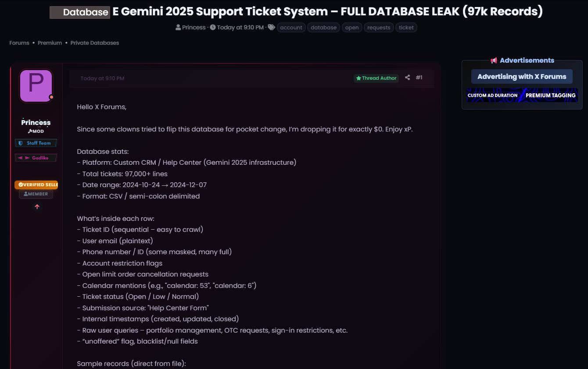This screenshot has height=369, width=588.
Task: Click the Thread Author badge
Action: 376,78
